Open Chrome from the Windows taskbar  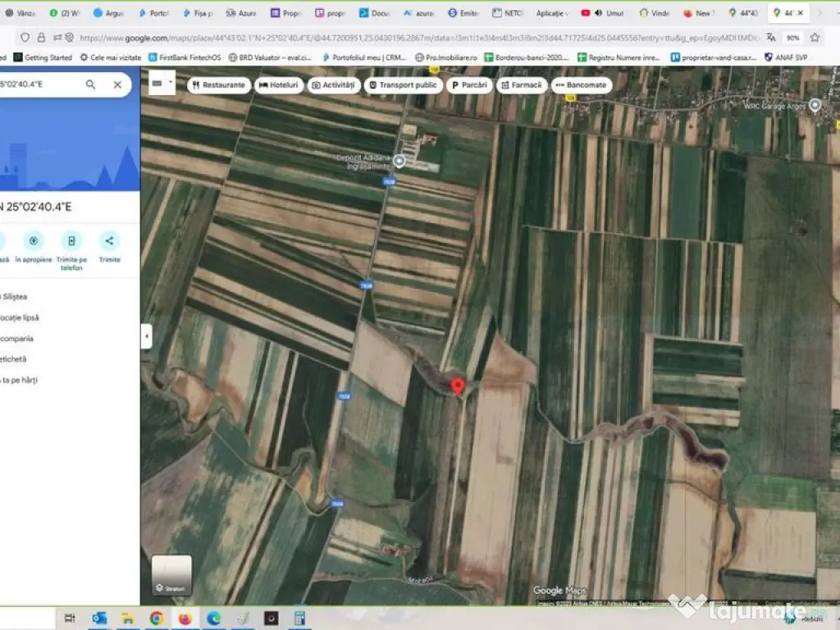157,618
